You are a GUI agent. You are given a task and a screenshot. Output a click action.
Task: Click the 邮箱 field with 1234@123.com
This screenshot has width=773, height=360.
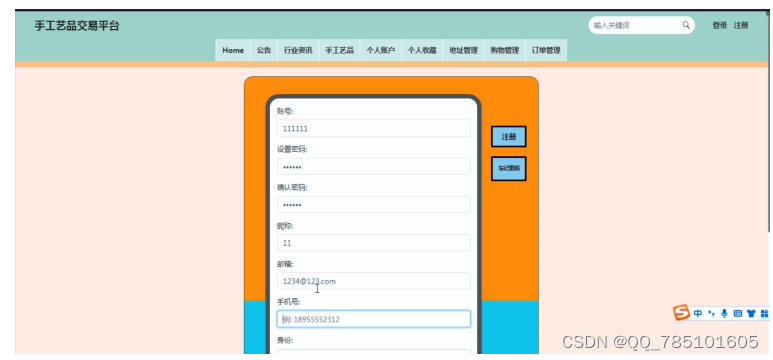(374, 281)
